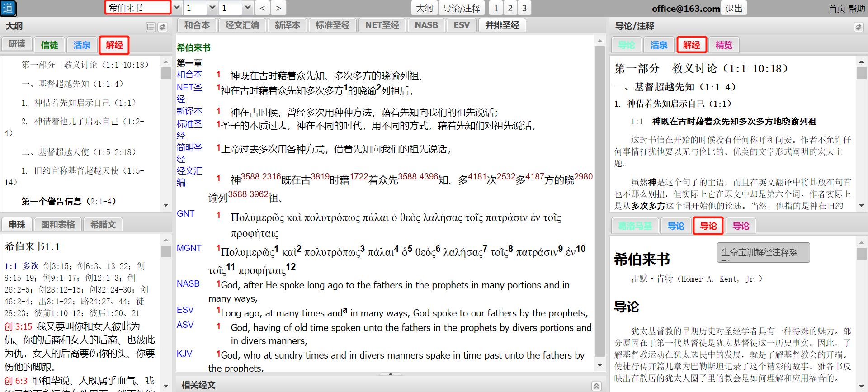Viewport: 868px width, 392px height.
Task: Toggle the 导论/注释 button in top bar
Action: [461, 8]
